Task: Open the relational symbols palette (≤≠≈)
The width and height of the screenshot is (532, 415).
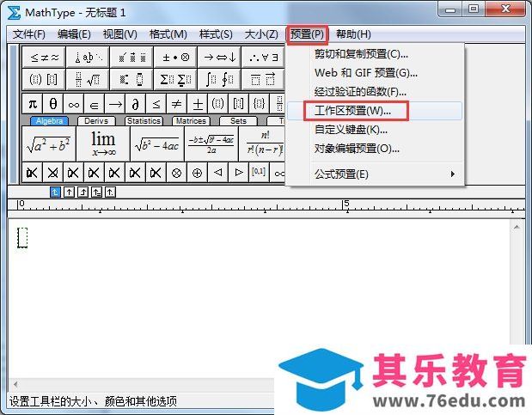Action: [44, 58]
